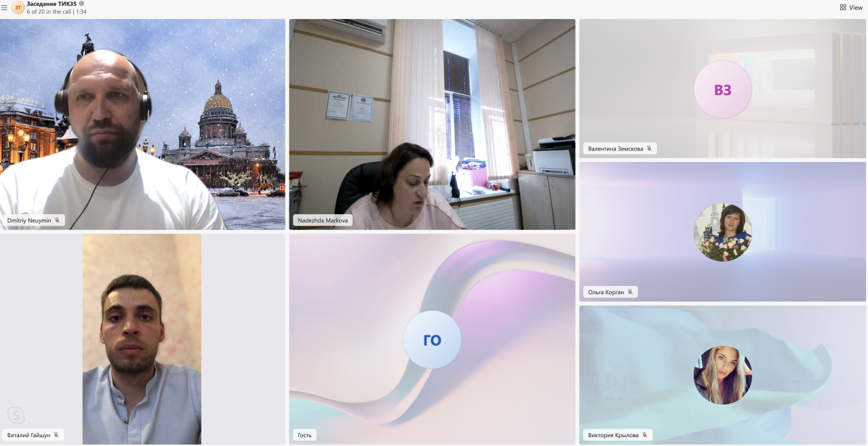The height and width of the screenshot is (446, 868).
Task: Click the ГО guest avatar circle
Action: (x=432, y=340)
